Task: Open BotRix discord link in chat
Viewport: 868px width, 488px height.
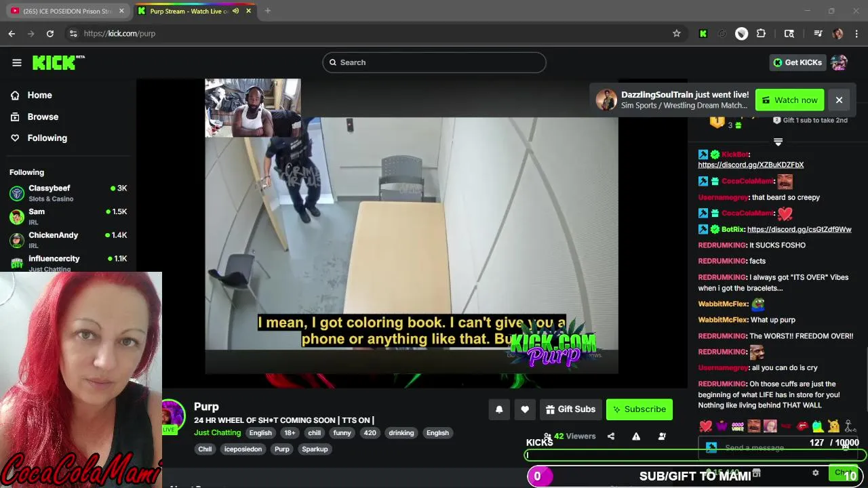Action: (x=799, y=229)
